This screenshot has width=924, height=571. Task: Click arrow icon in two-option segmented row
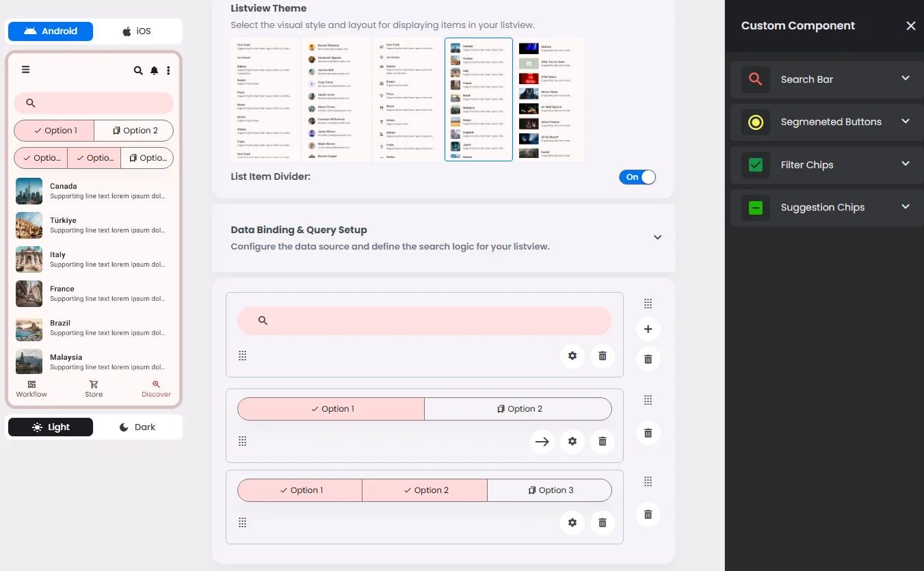(542, 442)
